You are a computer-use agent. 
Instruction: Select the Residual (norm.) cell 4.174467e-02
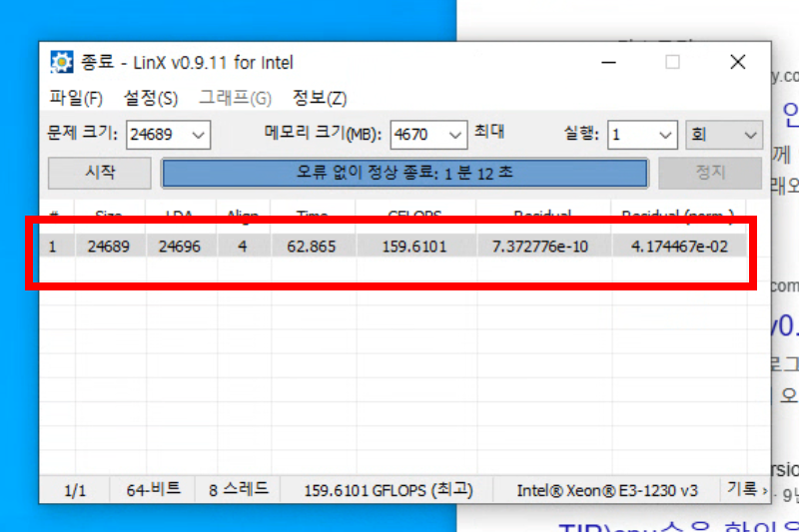679,247
